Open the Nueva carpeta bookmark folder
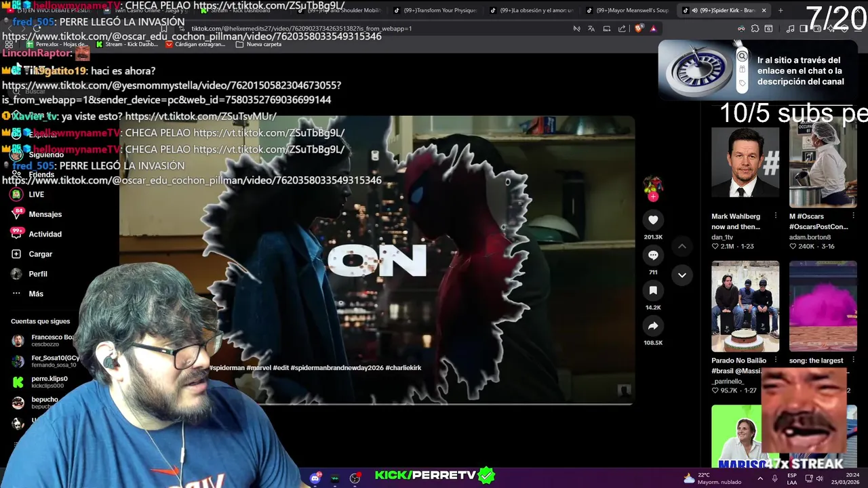This screenshot has height=488, width=868. pos(258,44)
